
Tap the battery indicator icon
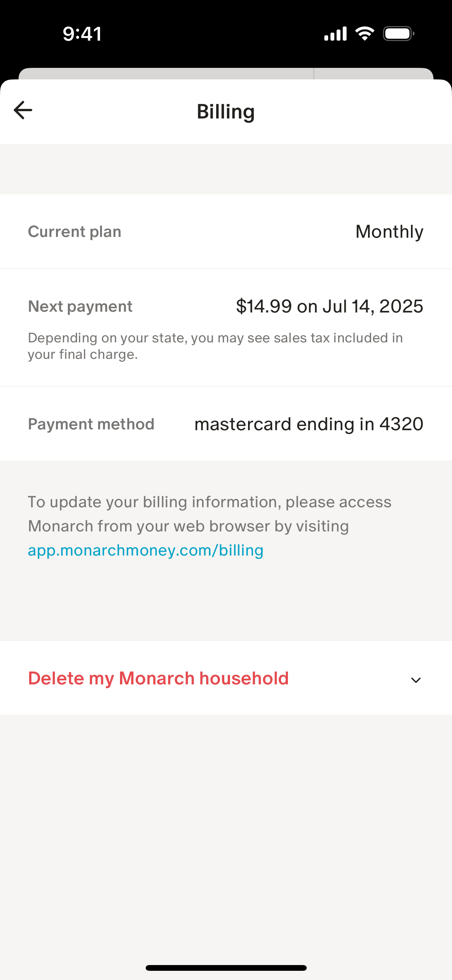pyautogui.click(x=398, y=34)
